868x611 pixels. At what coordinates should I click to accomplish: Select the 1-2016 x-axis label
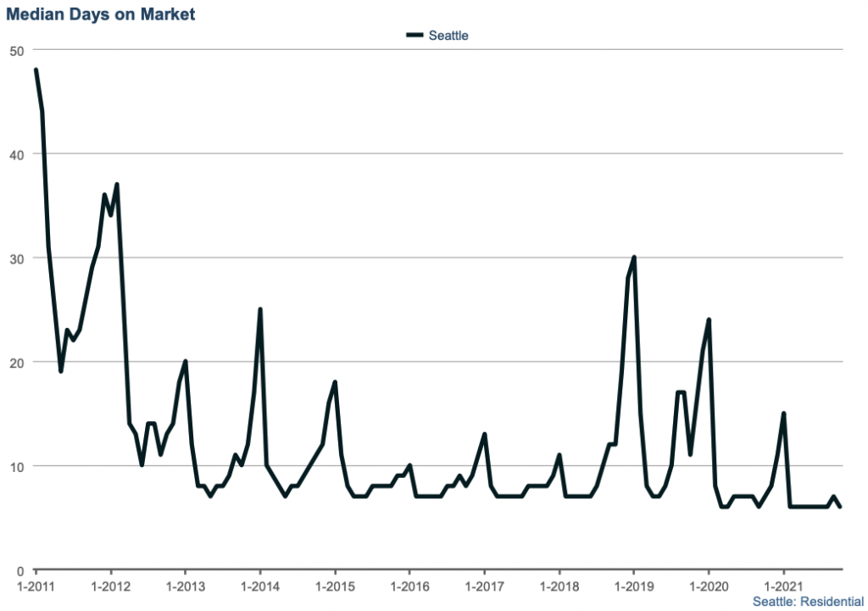click(x=409, y=585)
